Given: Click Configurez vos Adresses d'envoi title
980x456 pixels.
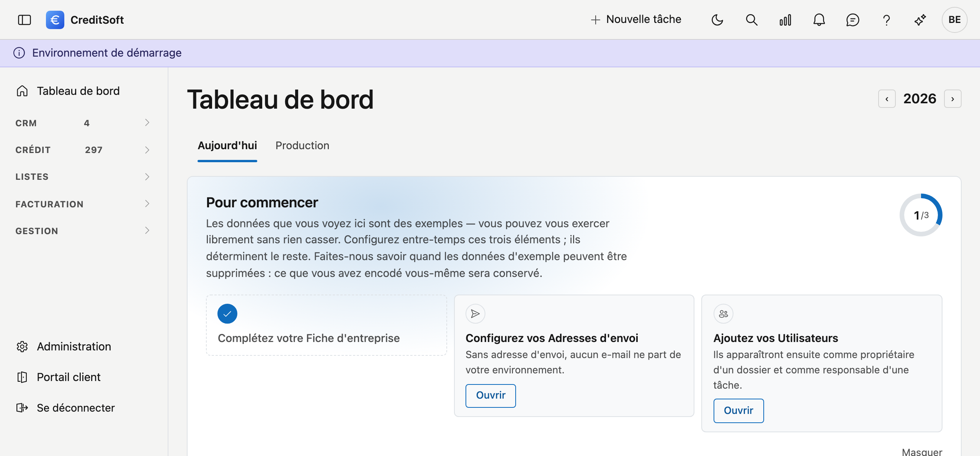Looking at the screenshot, I should 552,338.
